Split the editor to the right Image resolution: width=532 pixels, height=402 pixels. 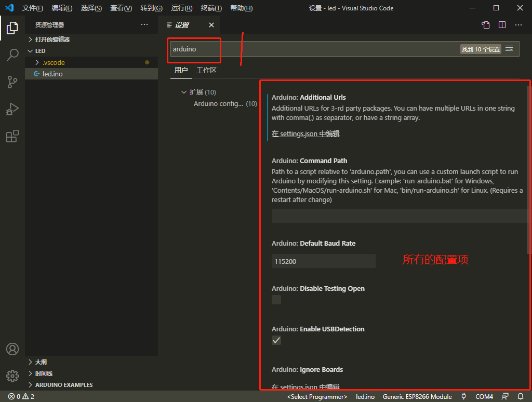click(x=502, y=25)
